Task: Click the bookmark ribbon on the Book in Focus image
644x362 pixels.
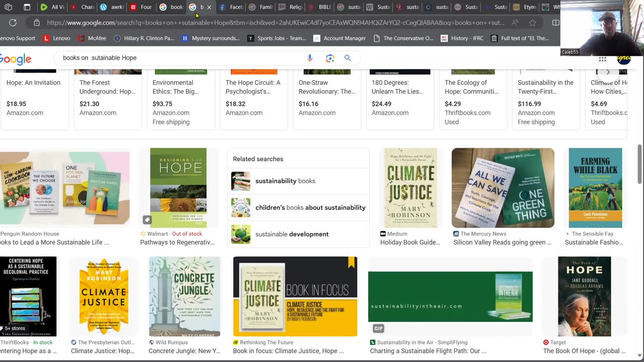Action: pyautogui.click(x=352, y=262)
